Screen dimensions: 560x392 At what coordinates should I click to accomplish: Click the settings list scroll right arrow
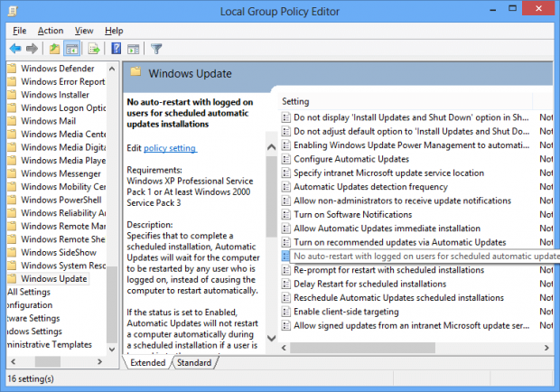pos(546,348)
